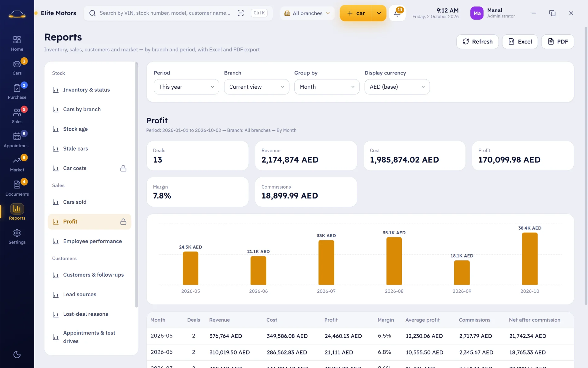Screen dimensions: 588x368
Task: Click the Manal user avatar
Action: coord(477,13)
